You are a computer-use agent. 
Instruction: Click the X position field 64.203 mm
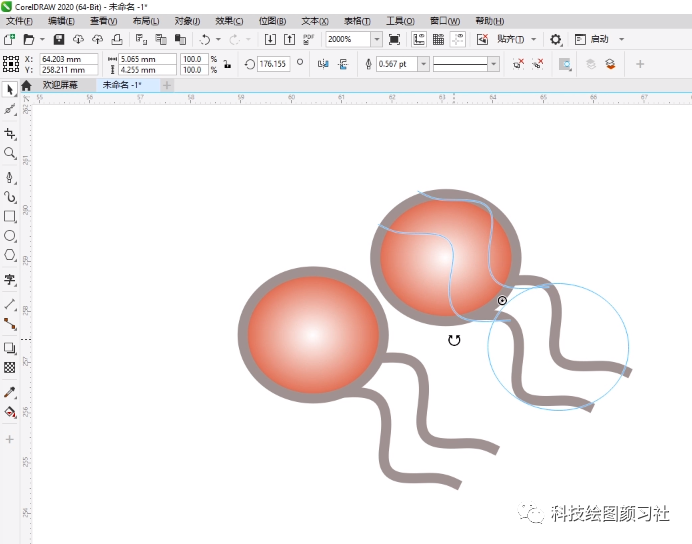click(68, 59)
